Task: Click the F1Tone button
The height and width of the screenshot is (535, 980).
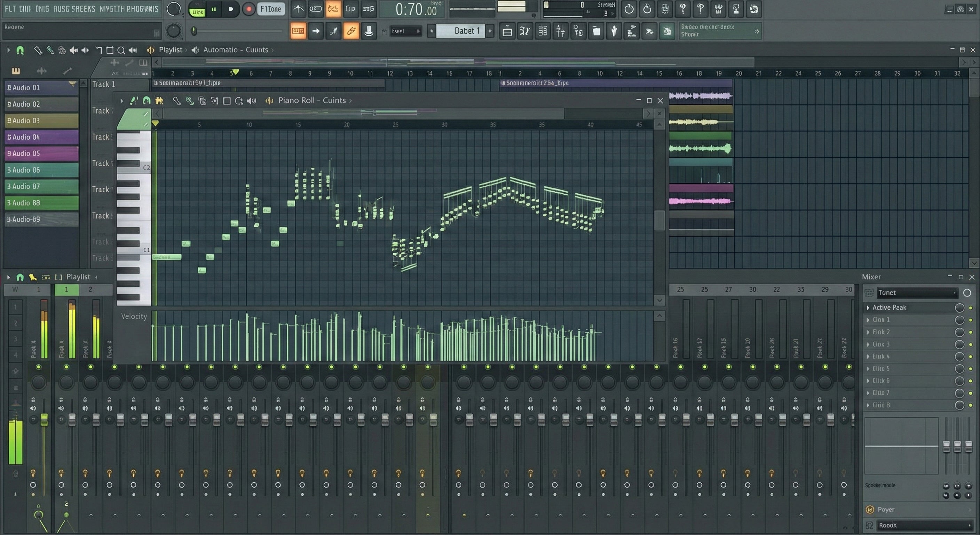Action: click(x=271, y=9)
